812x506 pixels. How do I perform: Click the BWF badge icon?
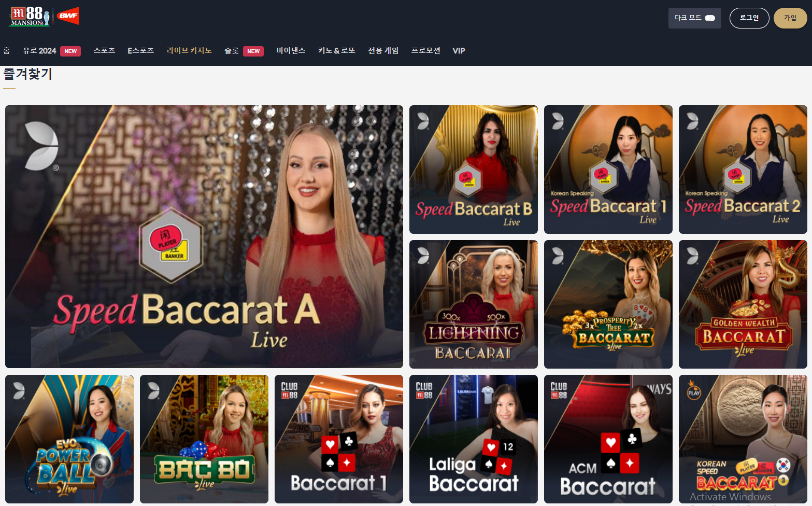(68, 16)
